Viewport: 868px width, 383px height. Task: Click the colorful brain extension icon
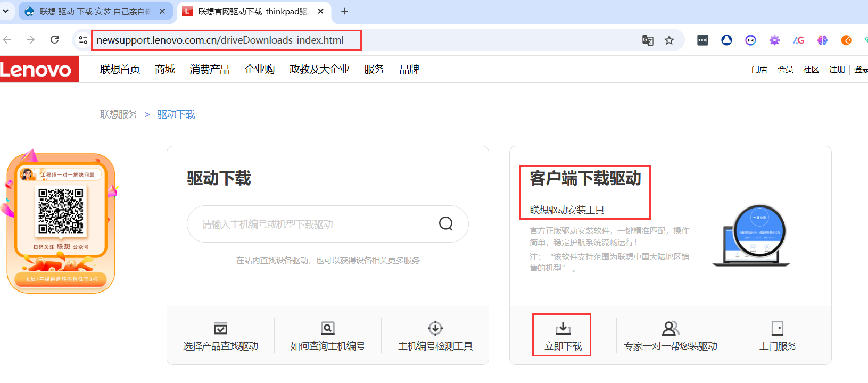822,40
